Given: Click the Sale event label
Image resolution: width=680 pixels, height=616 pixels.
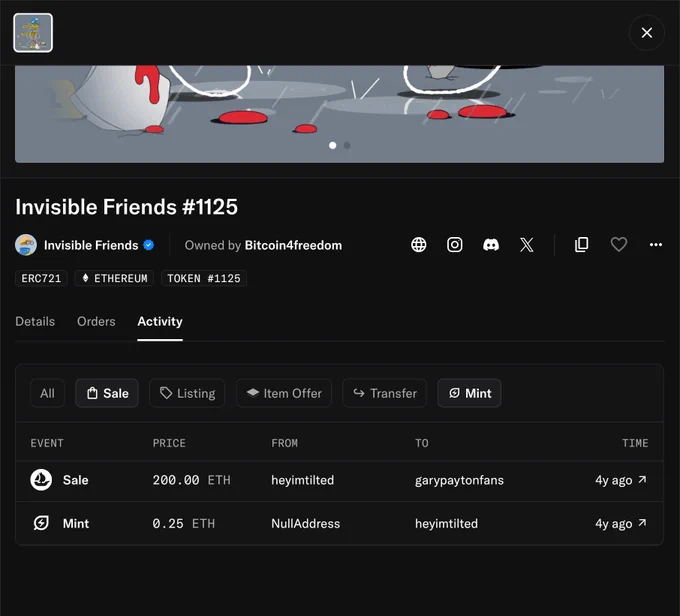Looking at the screenshot, I should [x=75, y=480].
